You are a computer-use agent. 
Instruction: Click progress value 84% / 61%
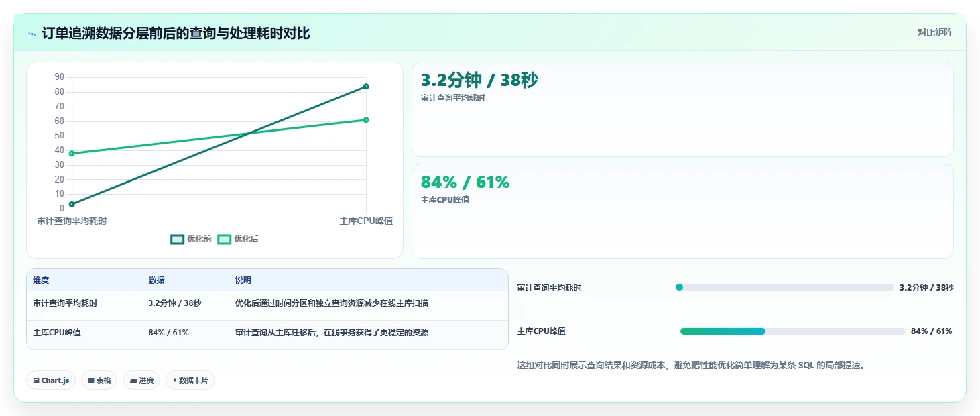(x=931, y=331)
